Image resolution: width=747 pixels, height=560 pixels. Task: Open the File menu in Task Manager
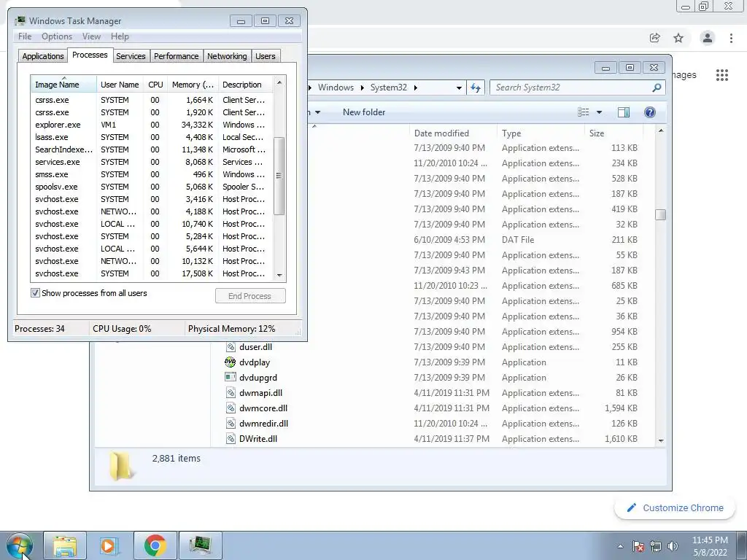point(25,36)
